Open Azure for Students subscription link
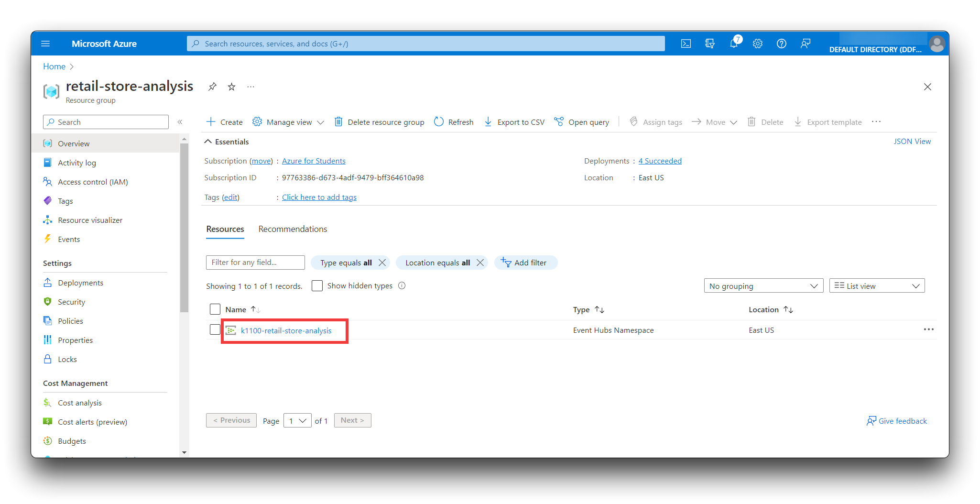The height and width of the screenshot is (504, 980). click(314, 161)
